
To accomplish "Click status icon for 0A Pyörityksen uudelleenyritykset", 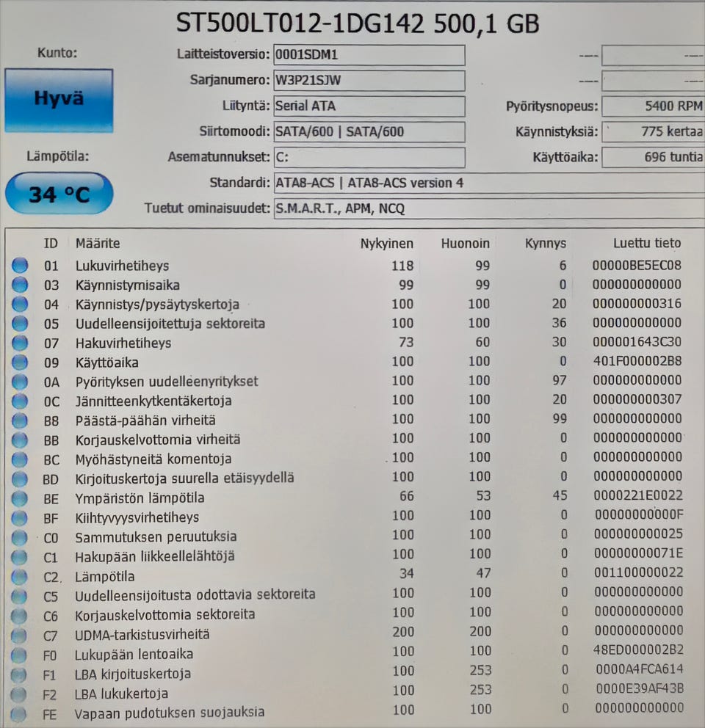I will (x=20, y=381).
